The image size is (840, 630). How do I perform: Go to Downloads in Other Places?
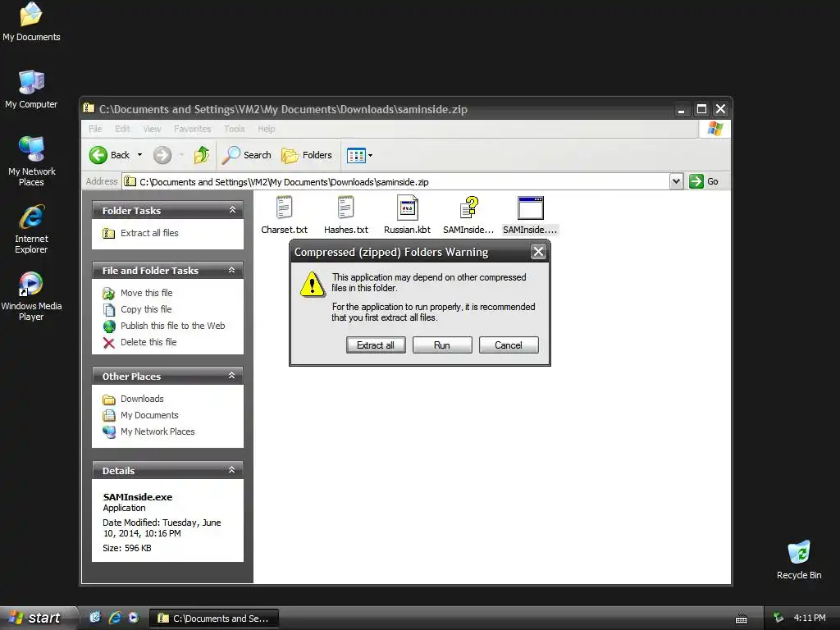pyautogui.click(x=142, y=399)
